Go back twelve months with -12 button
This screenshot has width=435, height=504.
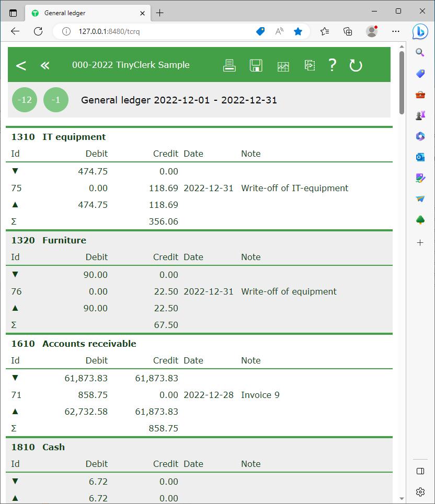coord(25,100)
